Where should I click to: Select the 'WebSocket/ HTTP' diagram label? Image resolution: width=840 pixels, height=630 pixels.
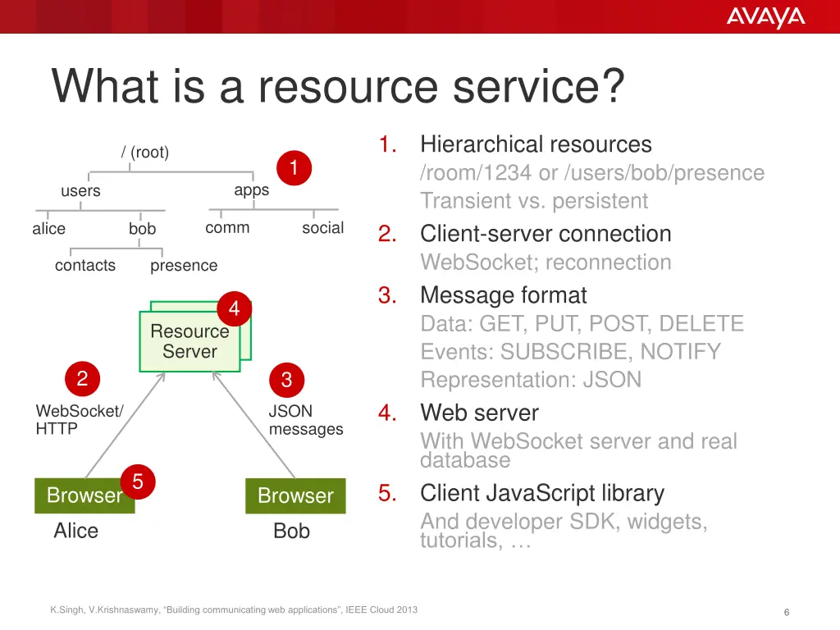tap(80, 419)
